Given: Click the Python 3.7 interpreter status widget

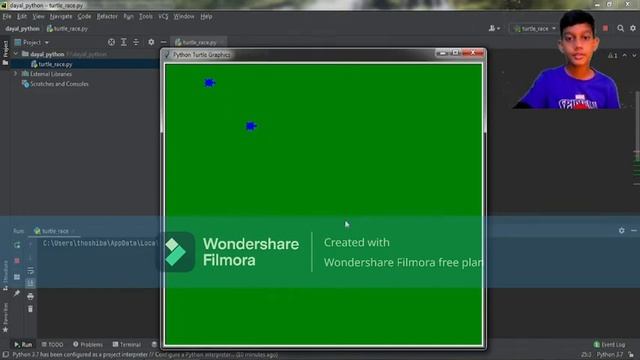Looking at the screenshot, I should pyautogui.click(x=609, y=355).
